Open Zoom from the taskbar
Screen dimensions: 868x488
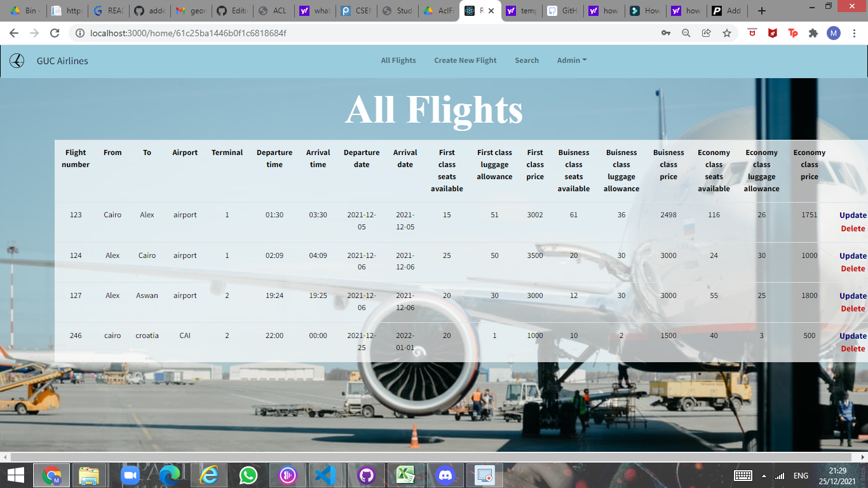(x=130, y=475)
